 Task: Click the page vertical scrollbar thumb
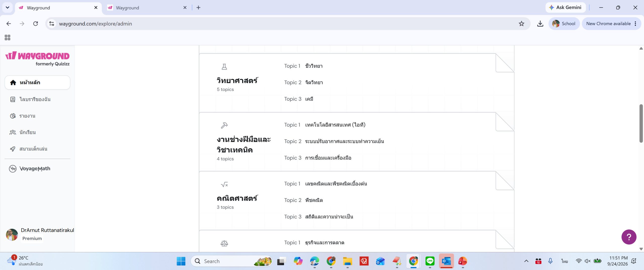641,123
